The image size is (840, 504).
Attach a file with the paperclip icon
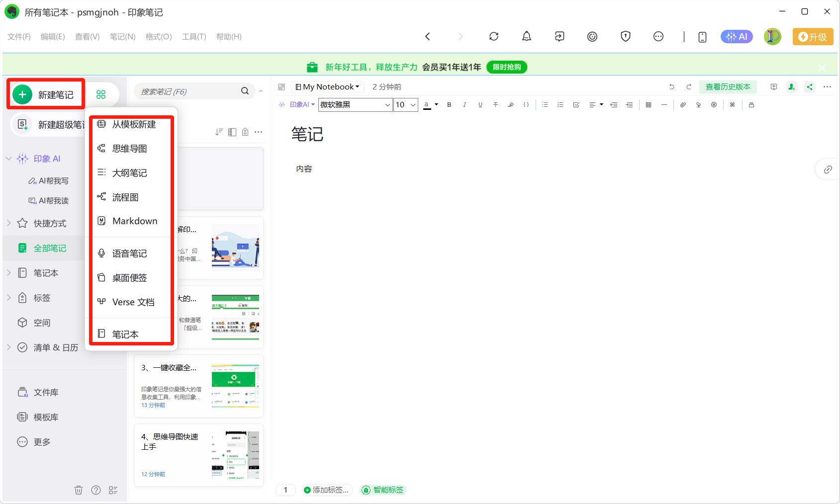(x=683, y=105)
